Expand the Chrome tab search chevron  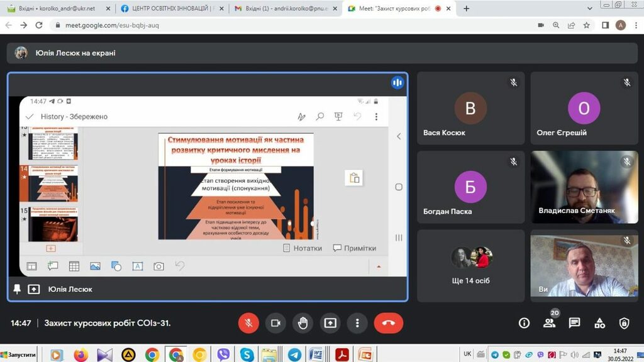(x=589, y=9)
